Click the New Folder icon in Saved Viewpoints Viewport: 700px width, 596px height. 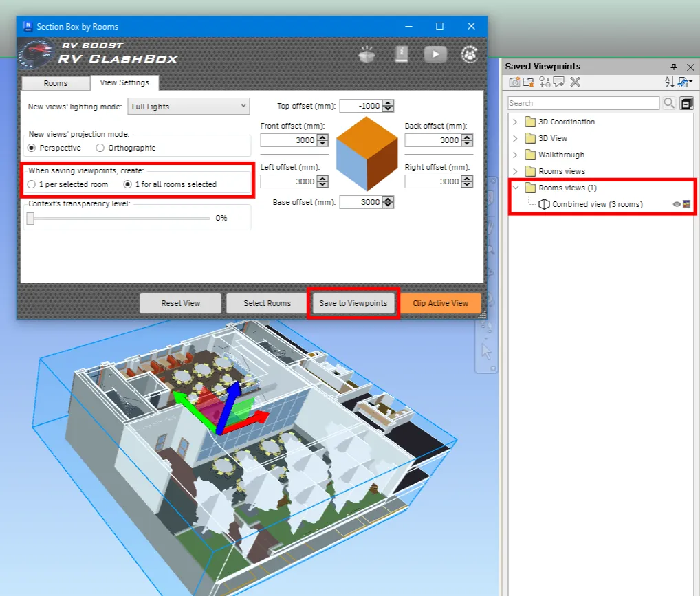click(x=528, y=82)
